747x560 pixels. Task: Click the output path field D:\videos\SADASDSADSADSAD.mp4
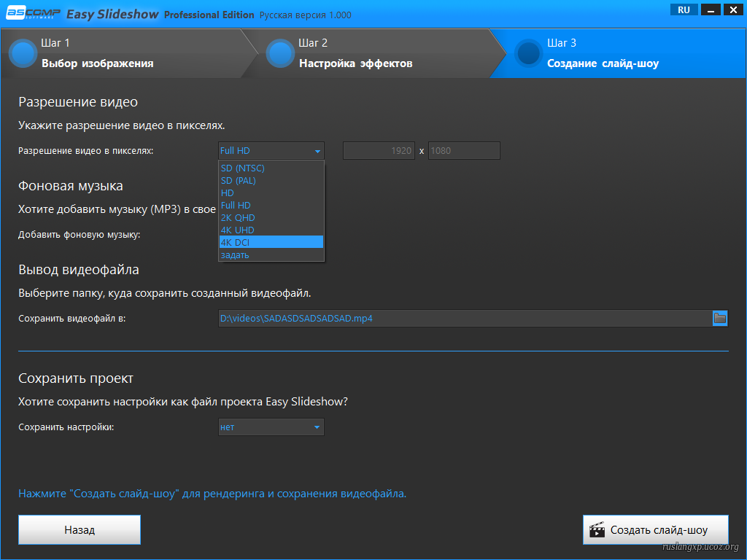pyautogui.click(x=465, y=318)
